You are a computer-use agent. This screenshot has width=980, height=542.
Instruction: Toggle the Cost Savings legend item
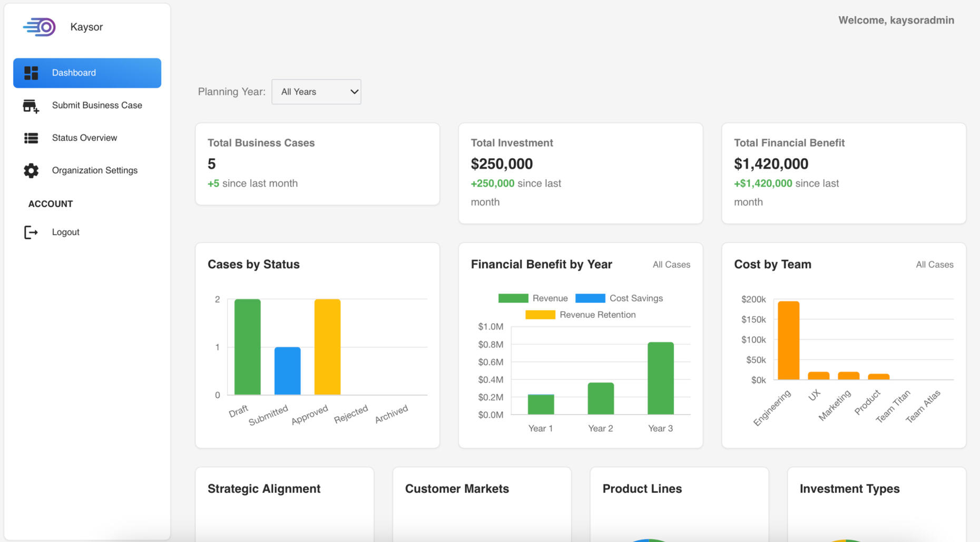click(619, 298)
